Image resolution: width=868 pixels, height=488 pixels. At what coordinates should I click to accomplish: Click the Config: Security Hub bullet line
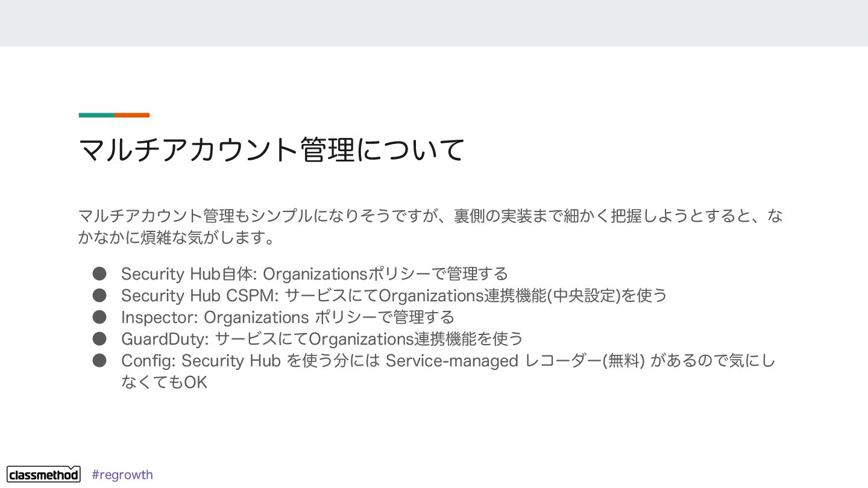(448, 361)
